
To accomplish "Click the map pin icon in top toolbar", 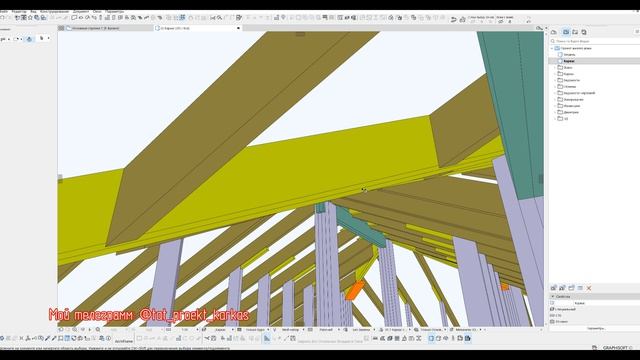I will tap(284, 18).
